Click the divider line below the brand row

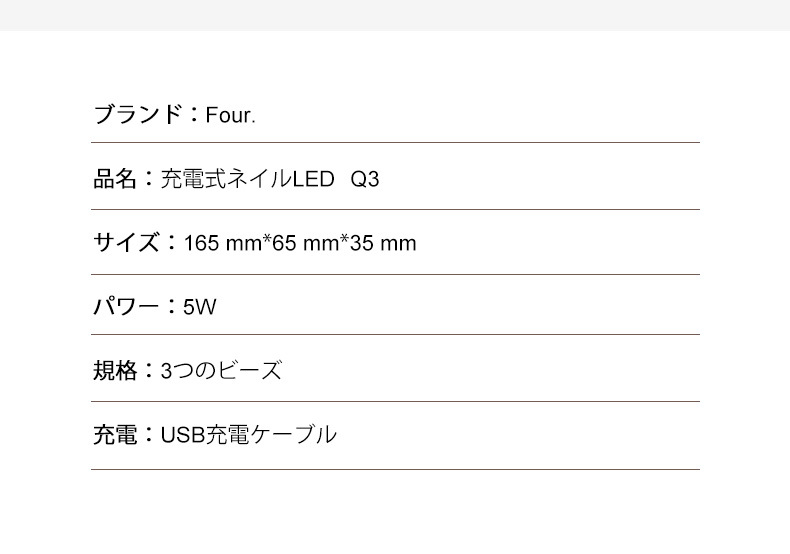(x=395, y=143)
